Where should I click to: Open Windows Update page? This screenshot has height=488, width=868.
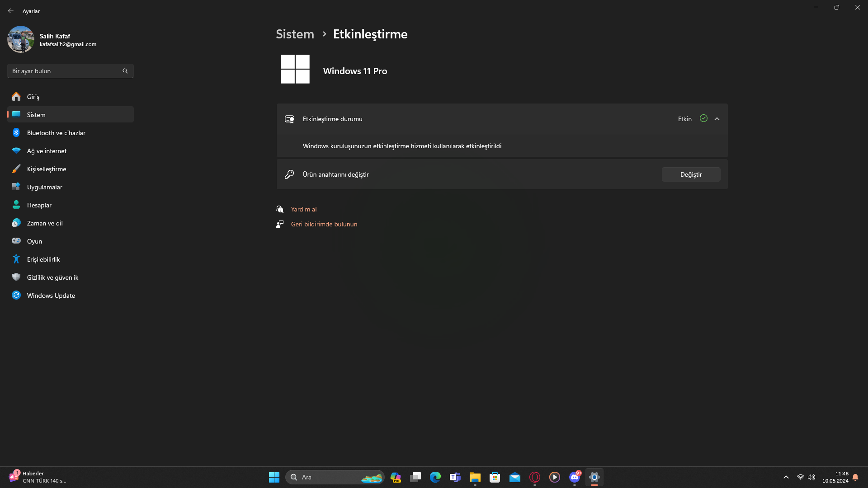point(51,296)
